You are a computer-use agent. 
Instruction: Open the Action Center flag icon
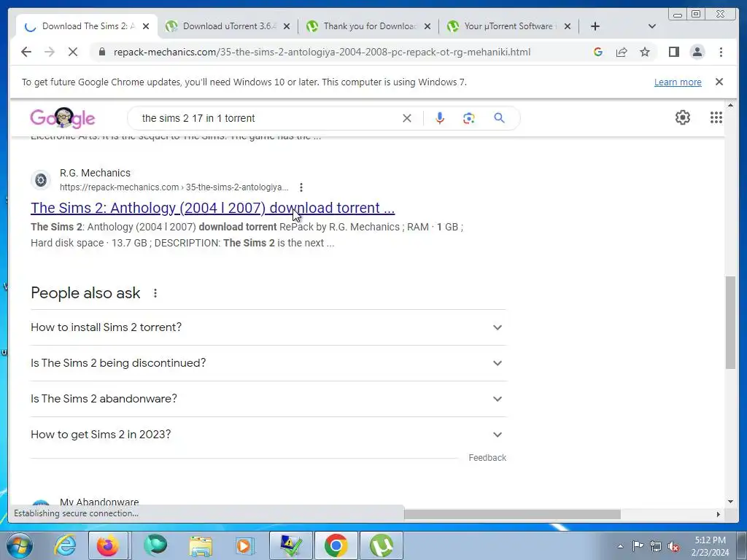638,546
